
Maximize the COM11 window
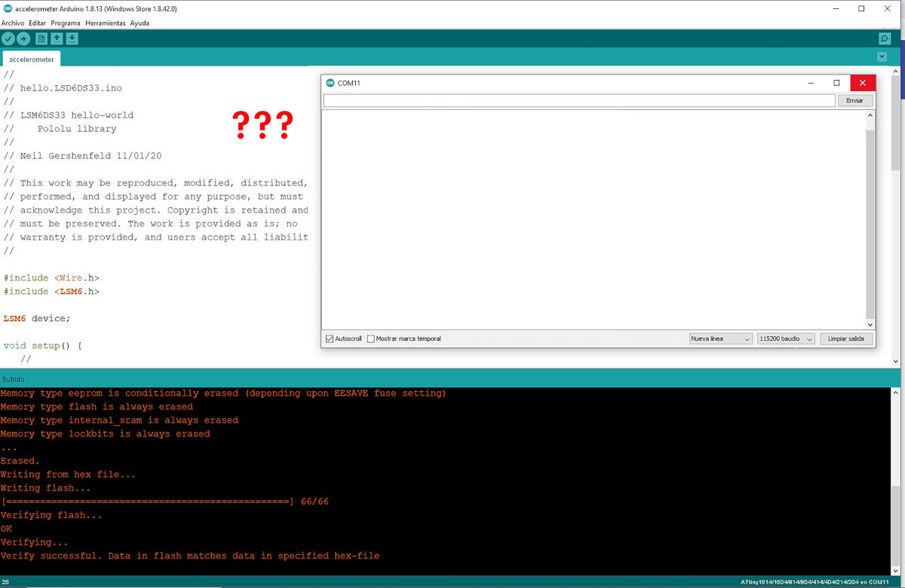836,83
